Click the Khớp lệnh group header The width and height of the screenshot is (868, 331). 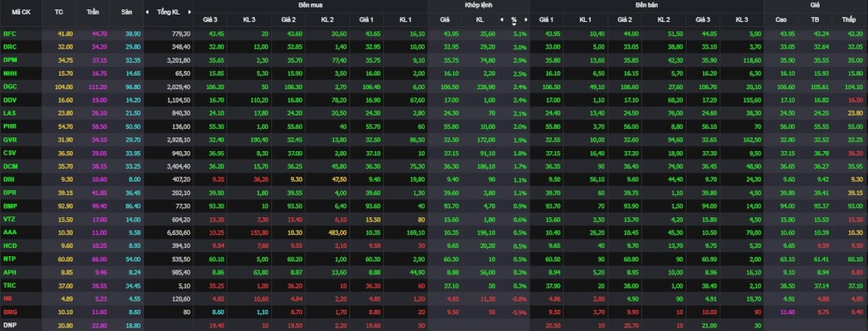pyautogui.click(x=478, y=5)
